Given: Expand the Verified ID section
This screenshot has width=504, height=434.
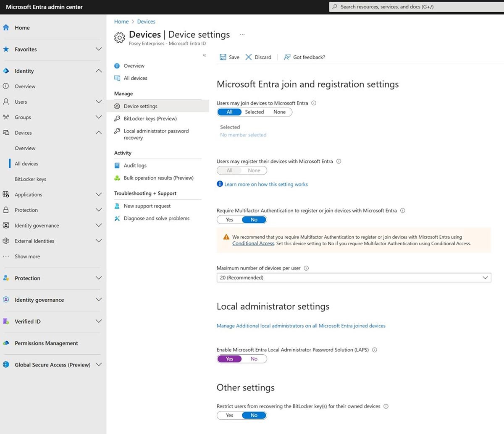Looking at the screenshot, I should [98, 322].
